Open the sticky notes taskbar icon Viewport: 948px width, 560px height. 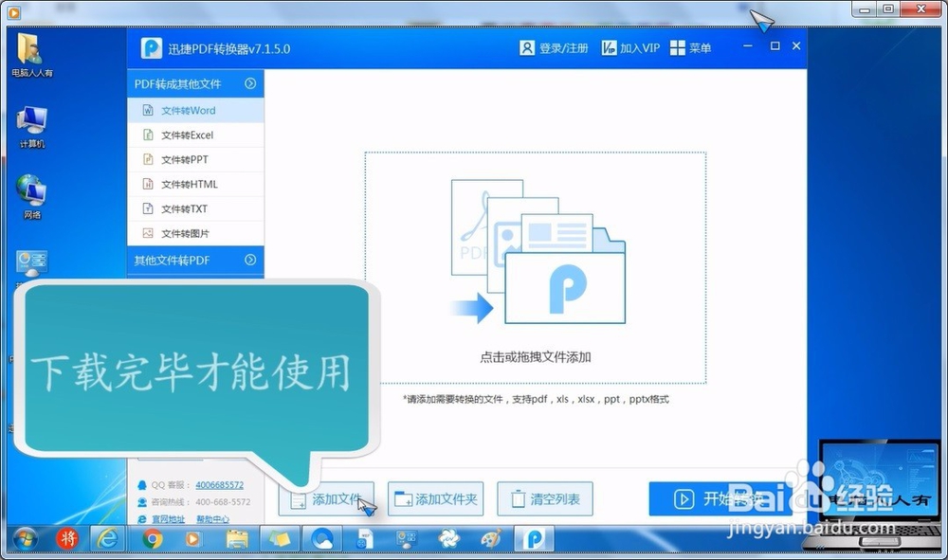280,538
